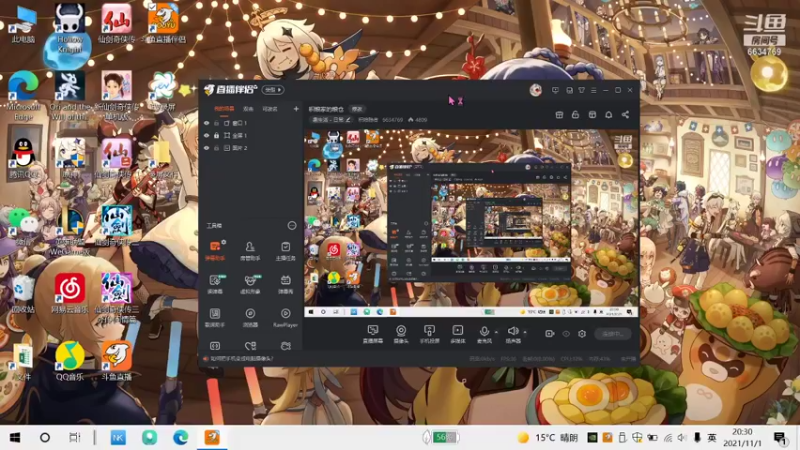Screen dimensions: 800x450
Task: Toggle the preview eye icon in bottom bar
Action: point(566,334)
